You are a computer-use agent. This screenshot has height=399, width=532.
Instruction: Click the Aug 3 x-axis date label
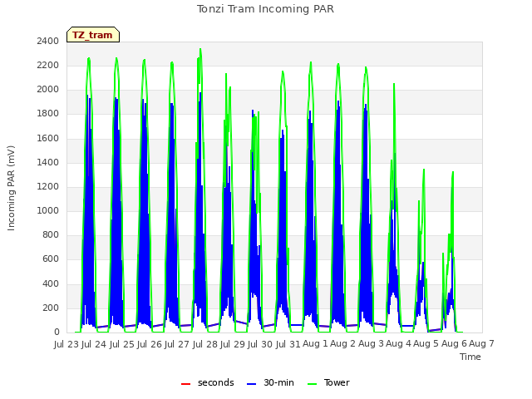point(371,344)
